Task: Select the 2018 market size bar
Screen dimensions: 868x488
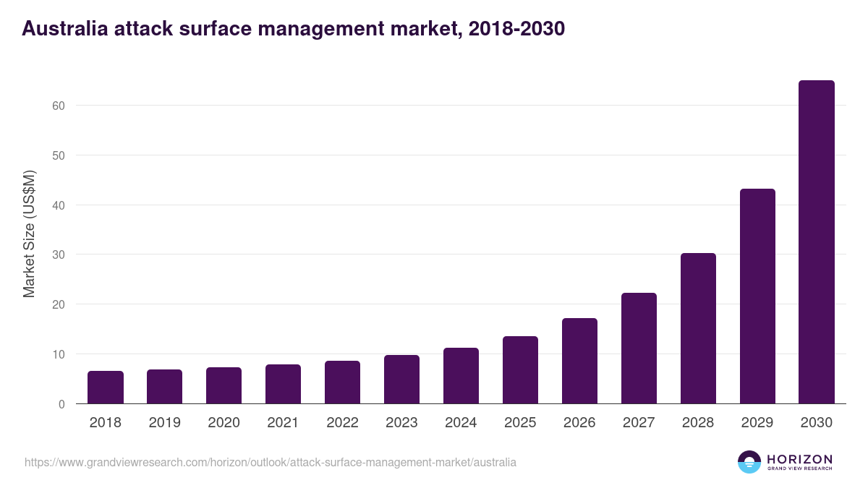Action: coord(105,387)
